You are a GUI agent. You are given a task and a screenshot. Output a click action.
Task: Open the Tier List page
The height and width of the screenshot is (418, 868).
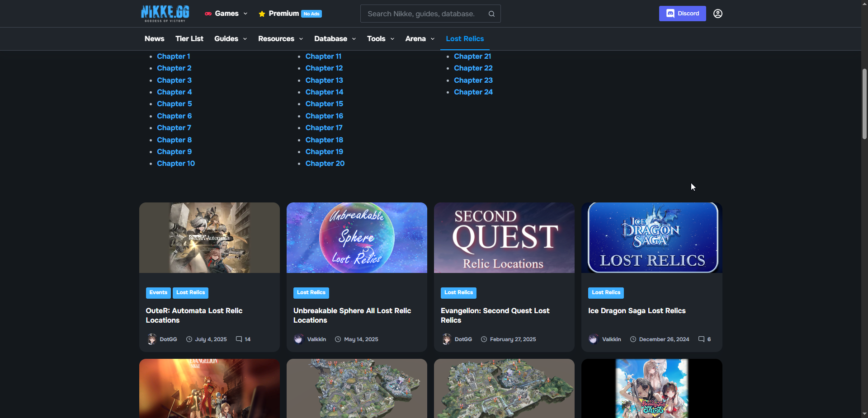point(189,39)
